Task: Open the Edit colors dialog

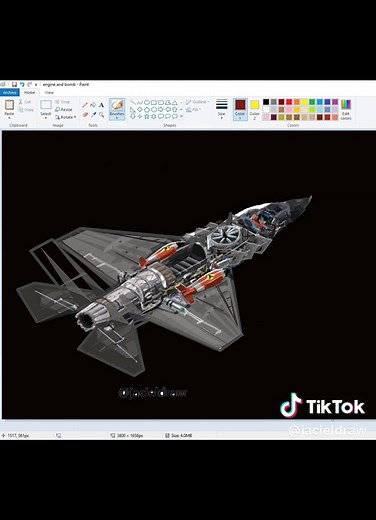Action: (x=346, y=109)
